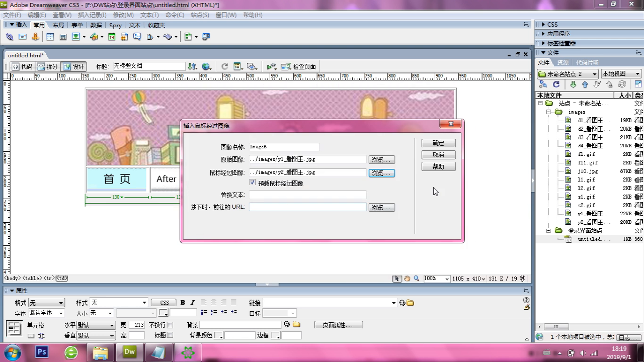Click the Refresh Design View icon
Screen dimensions: 644x362
click(224, 66)
